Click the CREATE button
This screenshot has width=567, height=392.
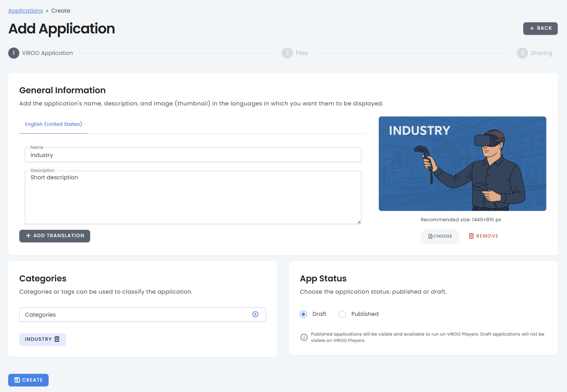click(28, 380)
